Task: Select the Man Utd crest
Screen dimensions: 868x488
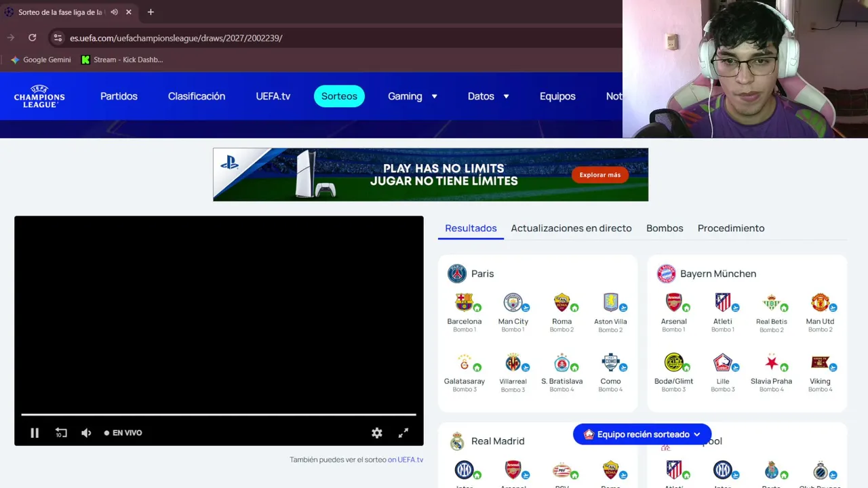Action: [820, 302]
